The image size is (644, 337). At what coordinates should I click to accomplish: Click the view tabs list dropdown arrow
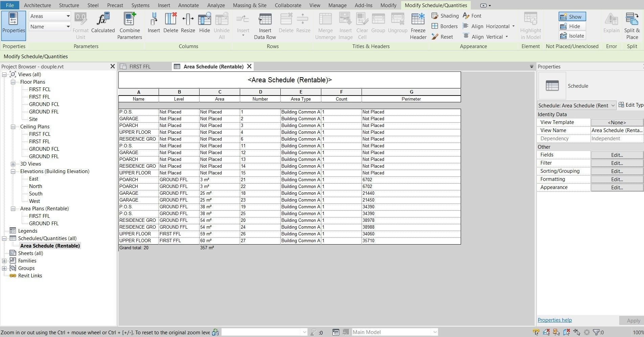531,67
